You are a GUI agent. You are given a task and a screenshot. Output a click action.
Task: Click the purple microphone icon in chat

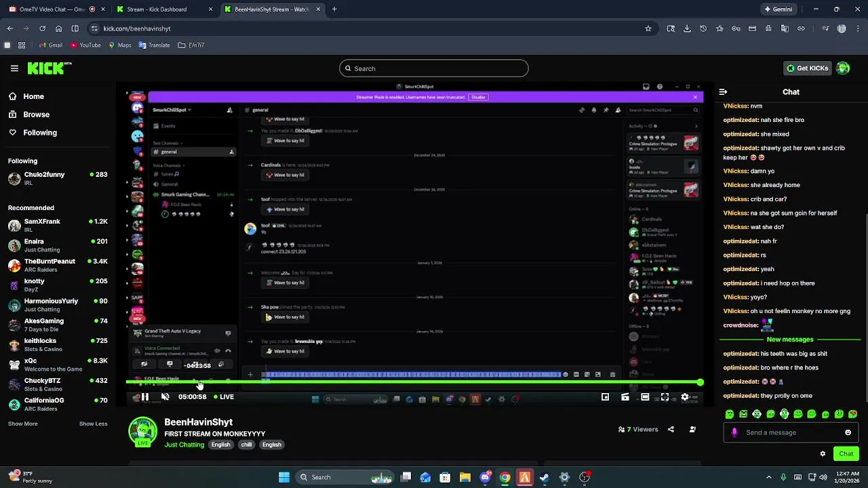tap(734, 432)
